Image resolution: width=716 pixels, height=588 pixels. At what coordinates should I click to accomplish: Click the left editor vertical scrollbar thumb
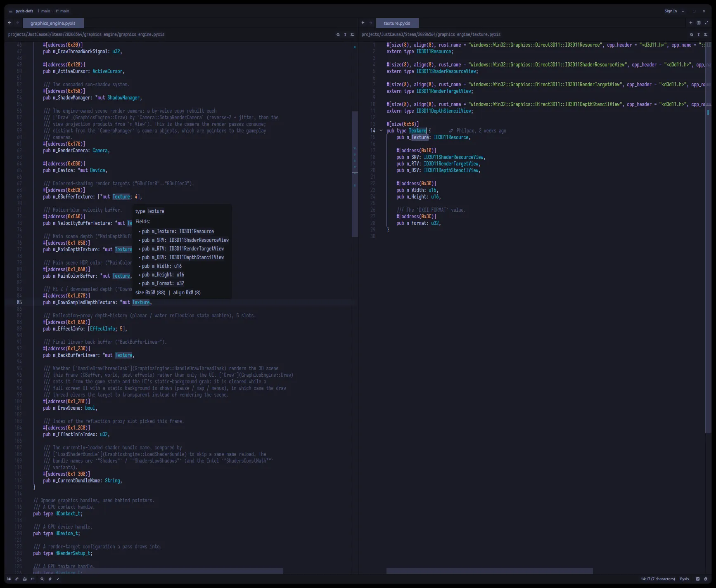pyautogui.click(x=355, y=174)
